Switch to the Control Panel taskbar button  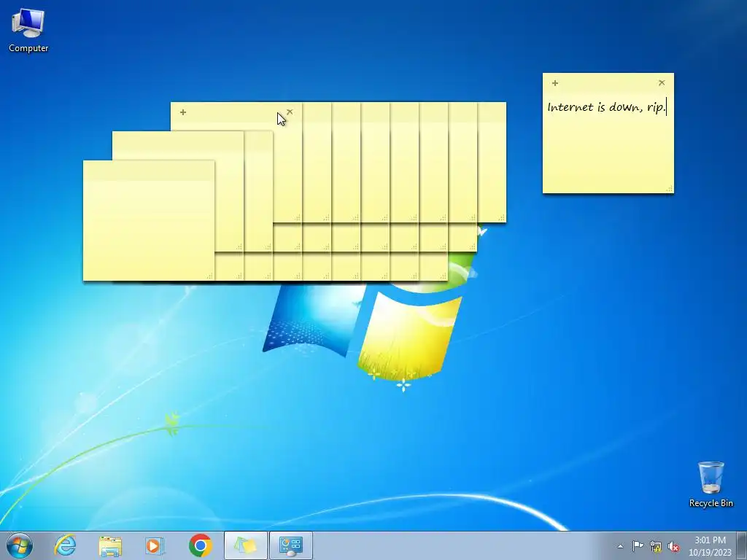(291, 545)
